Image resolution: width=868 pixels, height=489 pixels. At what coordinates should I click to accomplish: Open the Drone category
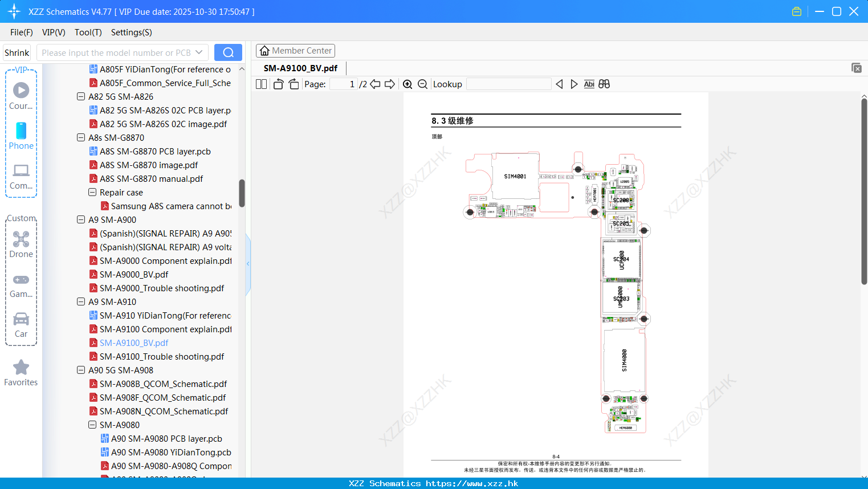(21, 244)
